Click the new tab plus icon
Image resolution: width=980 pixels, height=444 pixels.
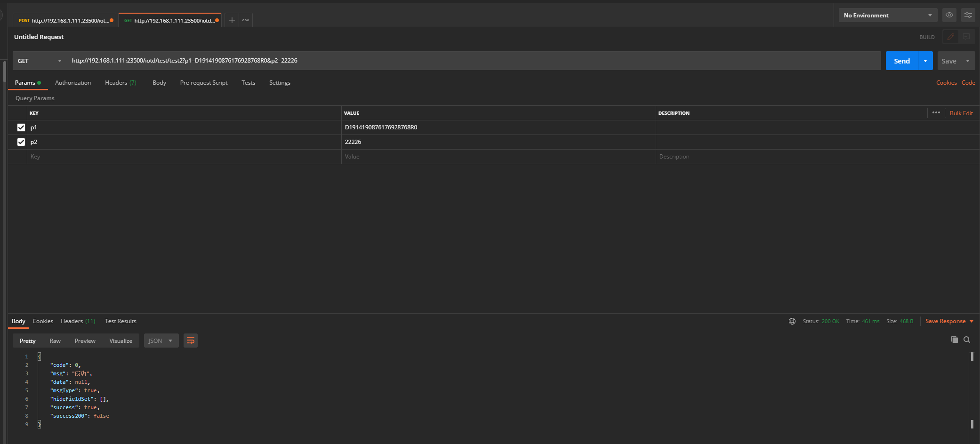click(232, 20)
